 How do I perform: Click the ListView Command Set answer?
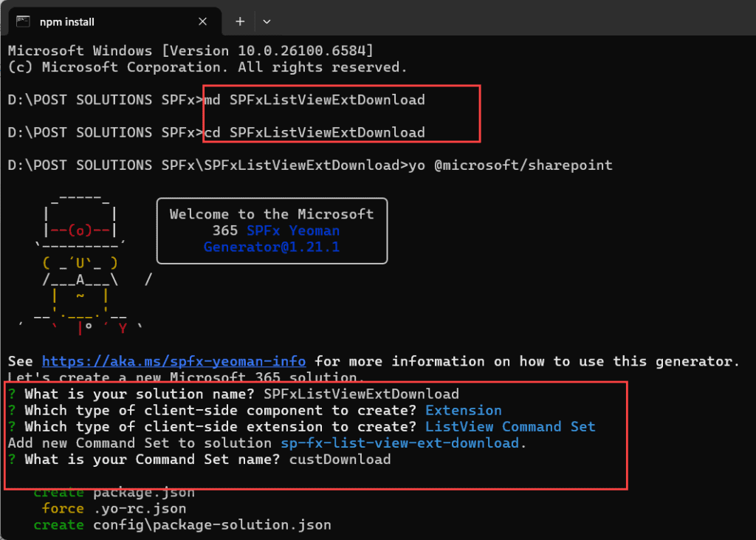(x=510, y=427)
